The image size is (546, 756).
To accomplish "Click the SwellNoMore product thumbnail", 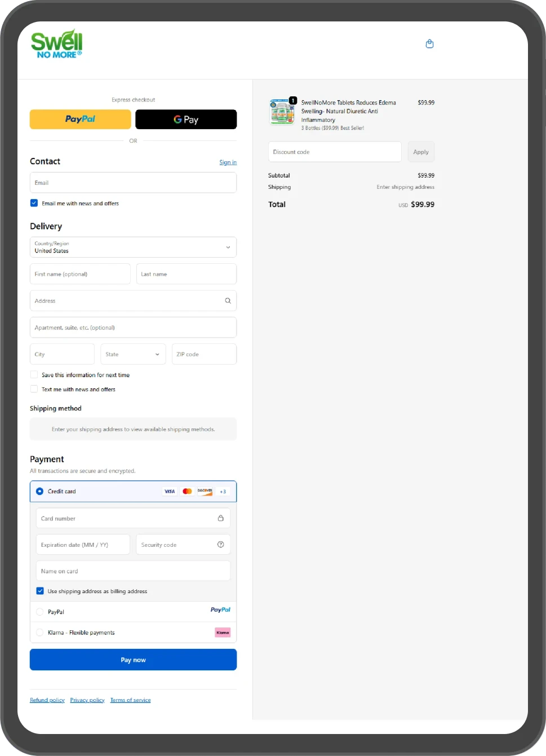I will coord(282,112).
